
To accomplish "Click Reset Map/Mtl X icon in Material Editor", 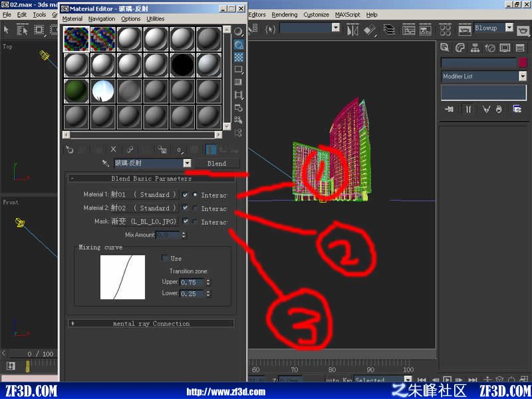I will click(113, 150).
